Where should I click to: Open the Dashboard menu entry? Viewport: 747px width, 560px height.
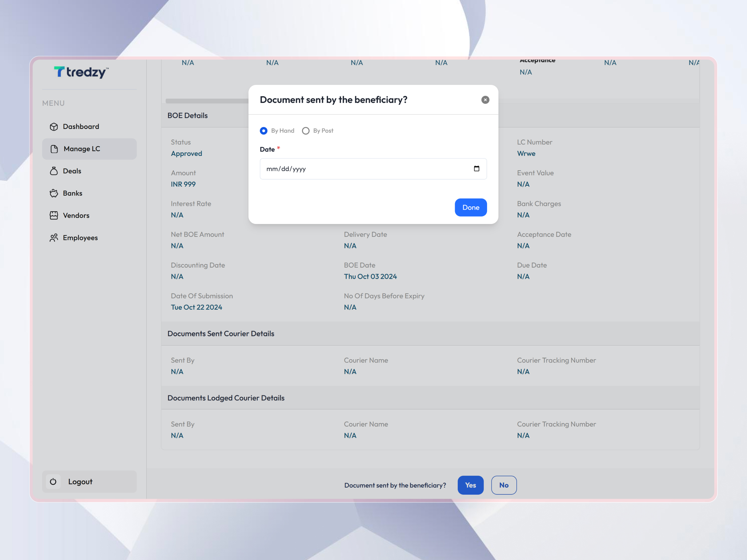coord(81,127)
